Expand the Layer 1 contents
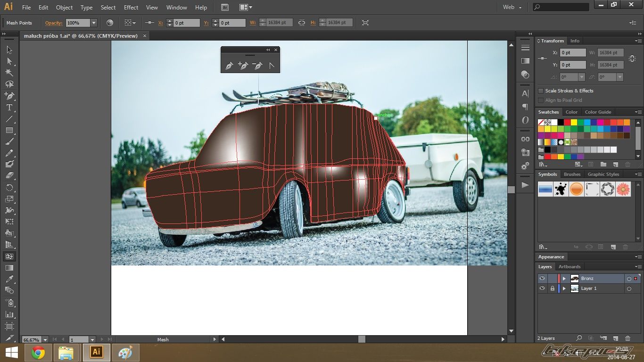 click(564, 288)
